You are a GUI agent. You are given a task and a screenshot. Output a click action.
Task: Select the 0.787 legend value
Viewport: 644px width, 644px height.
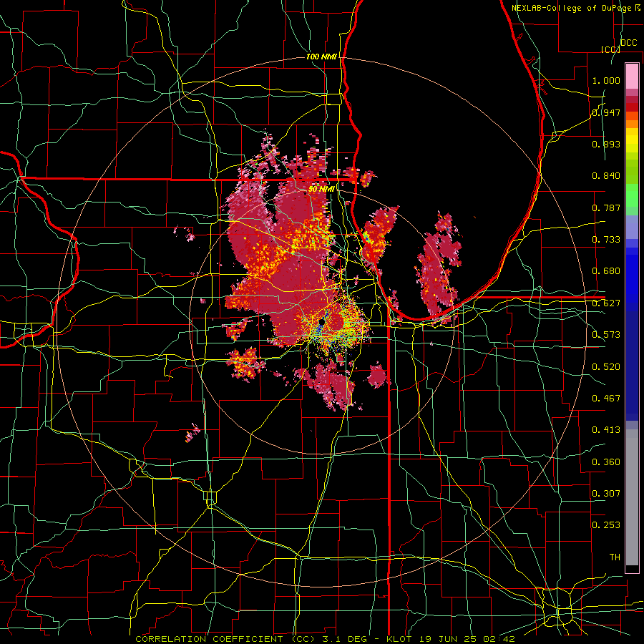tap(606, 208)
